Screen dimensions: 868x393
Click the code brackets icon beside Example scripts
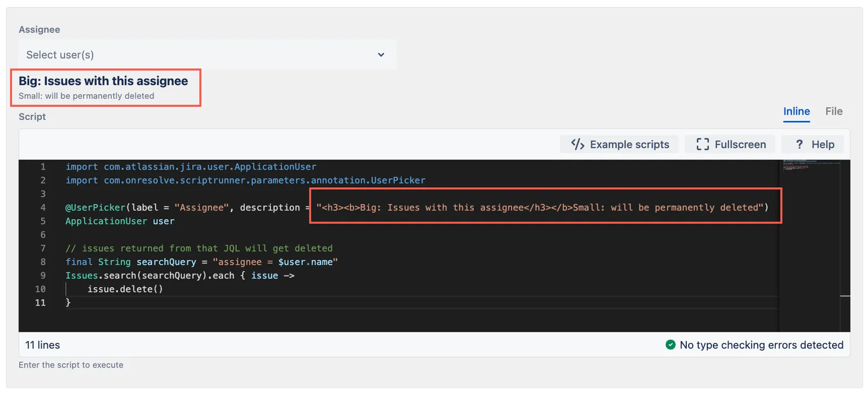578,144
